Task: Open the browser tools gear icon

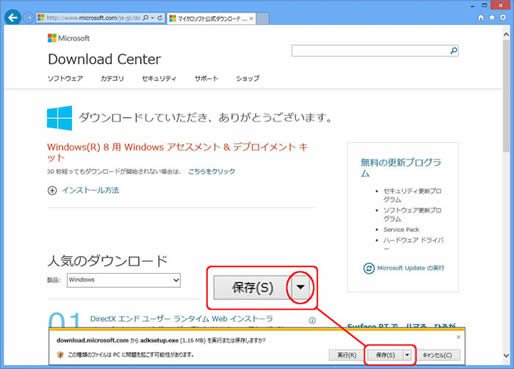Action: point(503,17)
